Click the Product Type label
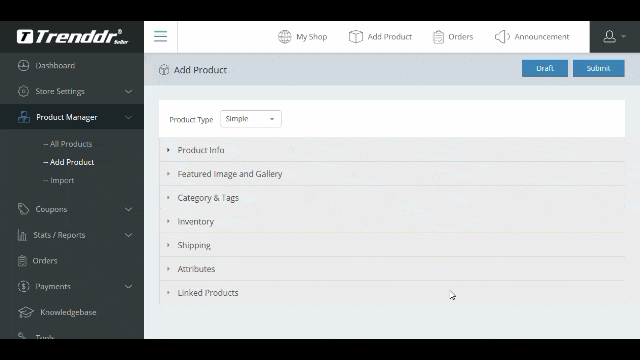 point(191,120)
